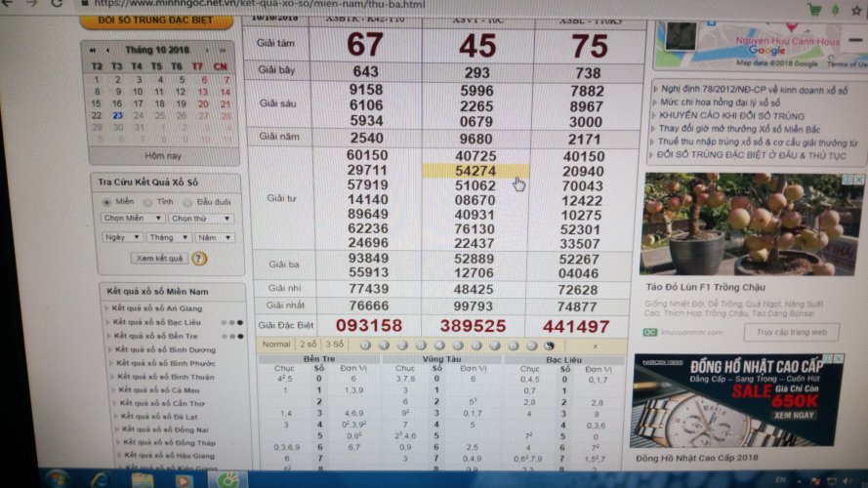Click the Xem kết quả button
This screenshot has height=488, width=868.
pos(158,259)
